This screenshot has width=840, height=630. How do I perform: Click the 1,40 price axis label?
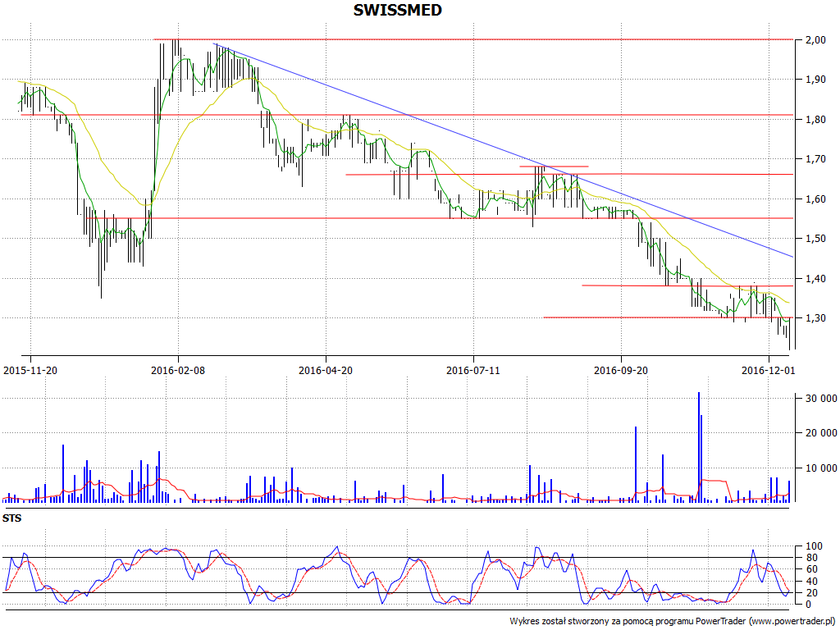coord(815,279)
